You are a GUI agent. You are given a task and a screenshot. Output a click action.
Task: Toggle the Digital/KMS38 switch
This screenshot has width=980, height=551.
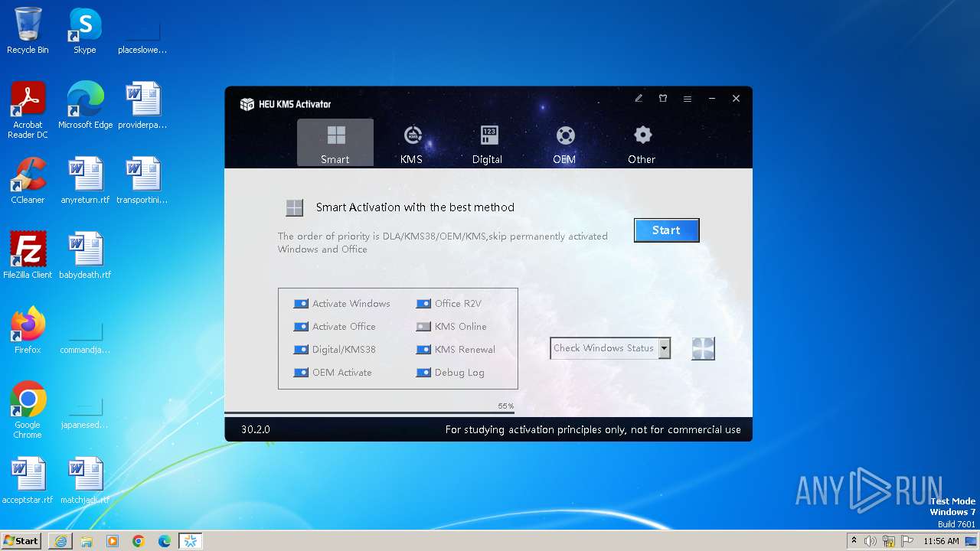tap(301, 350)
